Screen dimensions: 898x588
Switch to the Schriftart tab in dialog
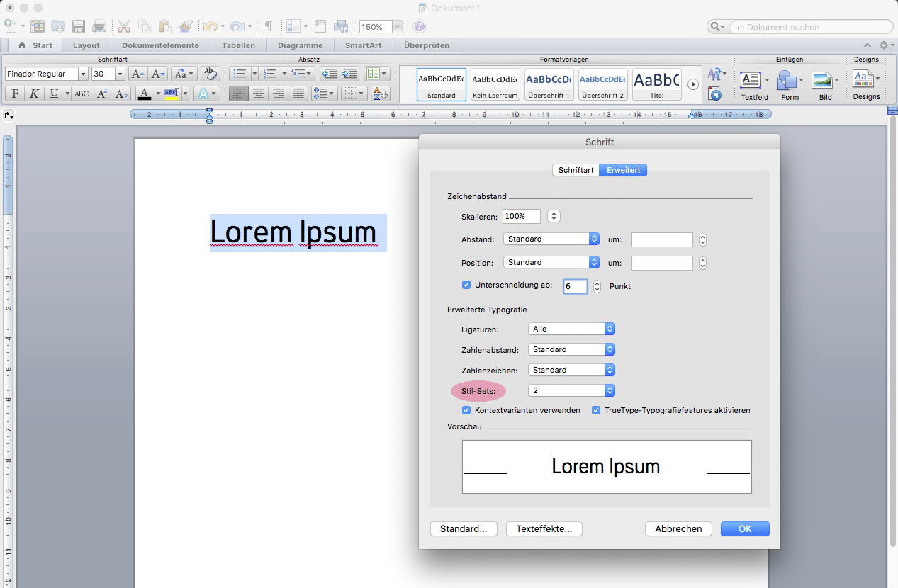pos(576,170)
